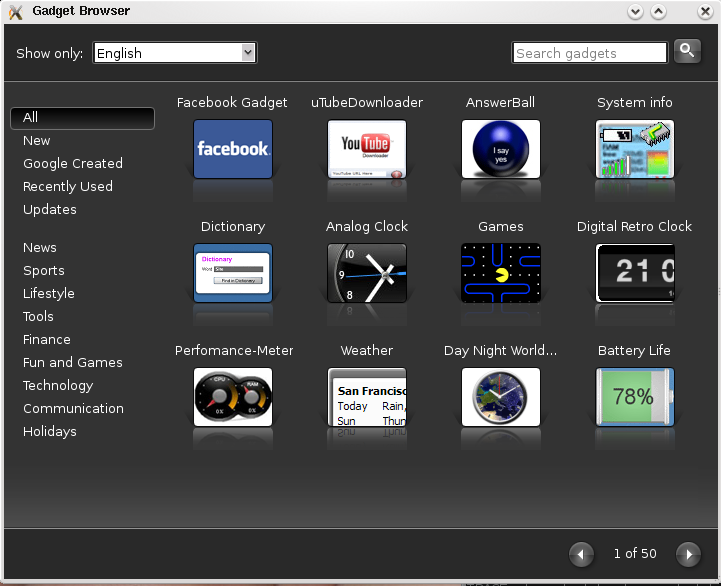
Task: Choose the System info gadget icon
Action: (635, 149)
